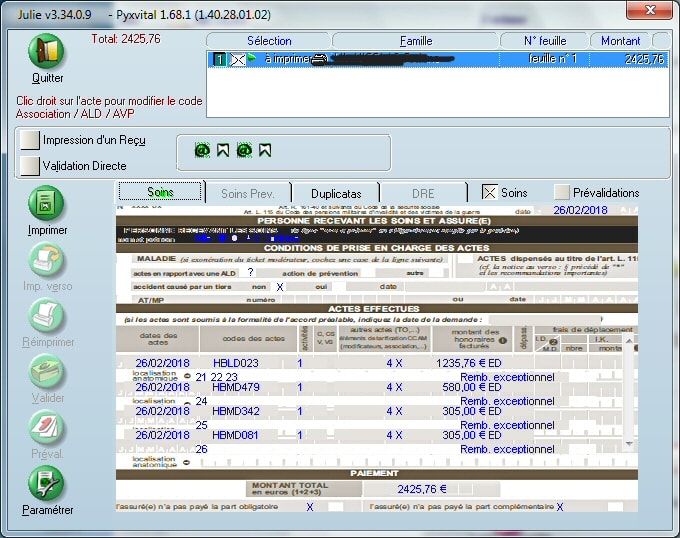Click the Préval. icon
The width and height of the screenshot is (680, 538).
click(x=47, y=428)
